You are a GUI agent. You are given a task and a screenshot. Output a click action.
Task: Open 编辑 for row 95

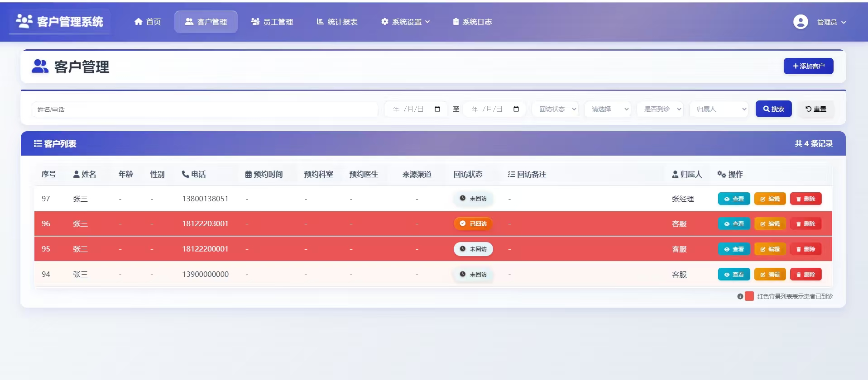(x=770, y=249)
